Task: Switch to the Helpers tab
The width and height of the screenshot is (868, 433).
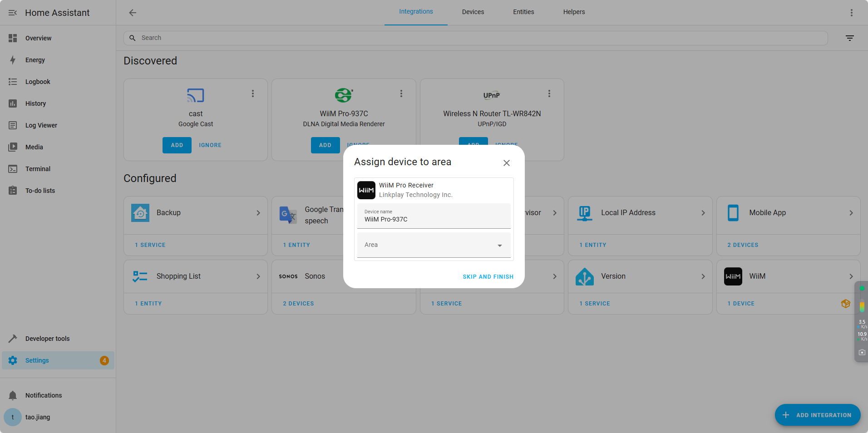Action: pyautogui.click(x=574, y=12)
